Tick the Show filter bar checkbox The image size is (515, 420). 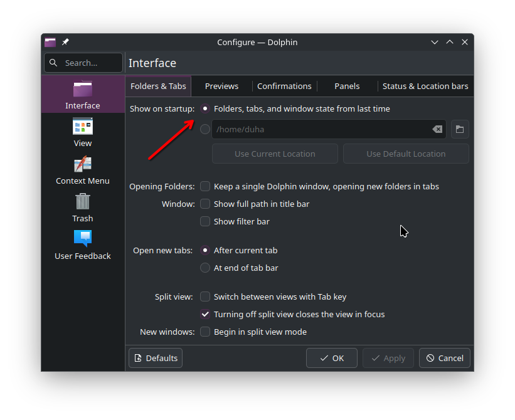(205, 221)
